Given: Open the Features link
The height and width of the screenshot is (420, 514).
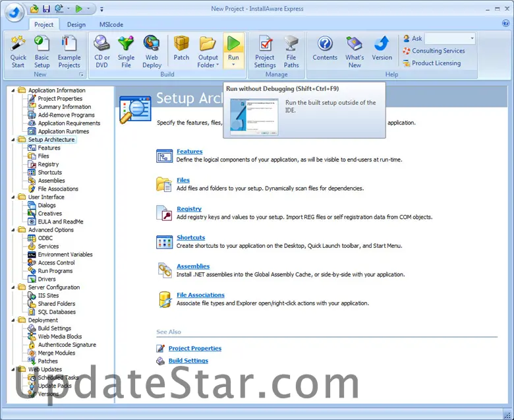Looking at the screenshot, I should [x=190, y=152].
